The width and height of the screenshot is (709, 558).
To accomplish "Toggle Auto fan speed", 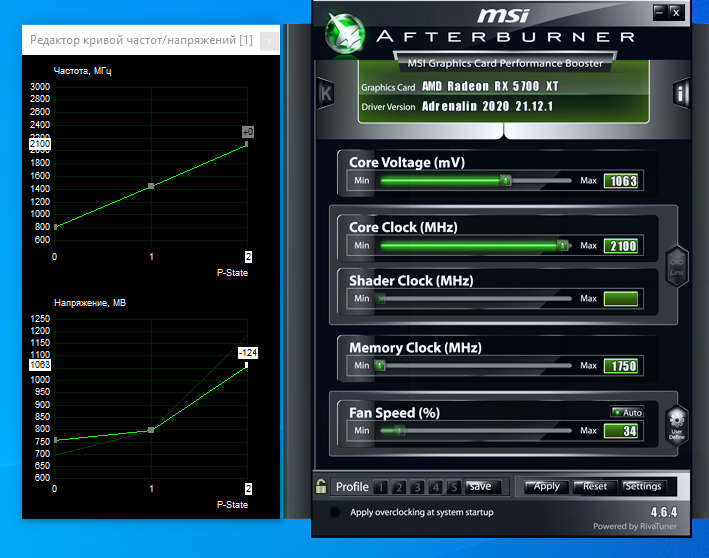I will coord(627,412).
